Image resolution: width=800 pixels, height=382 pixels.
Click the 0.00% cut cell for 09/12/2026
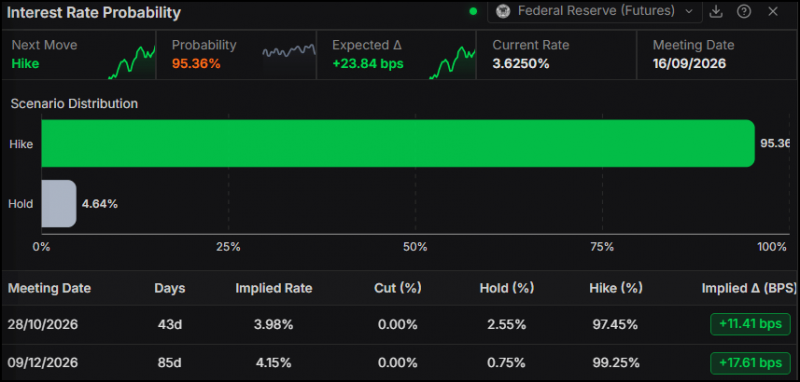(x=397, y=363)
